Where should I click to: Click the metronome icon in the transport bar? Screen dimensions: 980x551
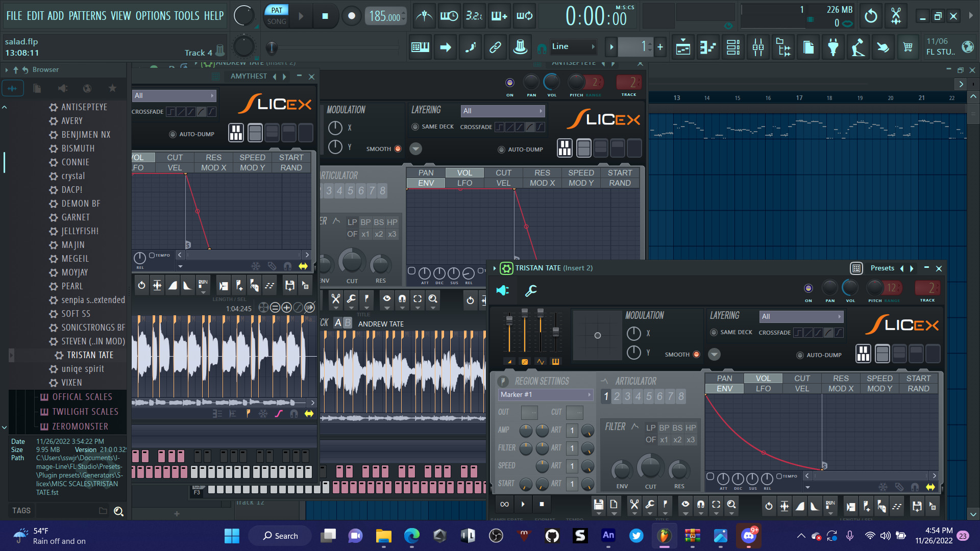[x=424, y=16]
